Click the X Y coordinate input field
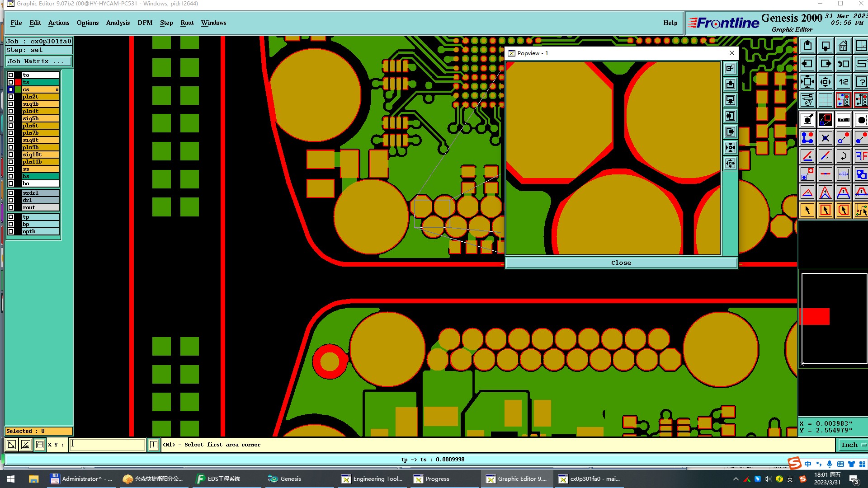Screen dimensions: 868x488 tap(107, 445)
